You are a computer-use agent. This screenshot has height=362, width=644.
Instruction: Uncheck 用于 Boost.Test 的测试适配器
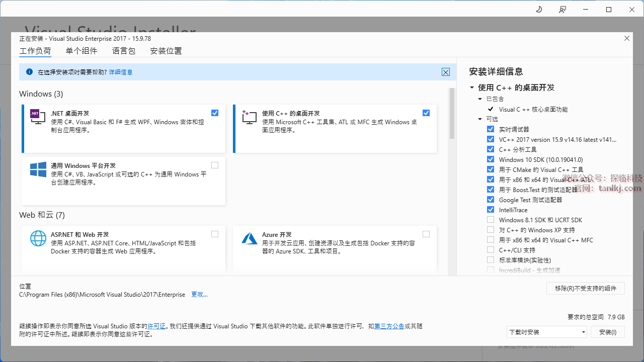tap(491, 190)
